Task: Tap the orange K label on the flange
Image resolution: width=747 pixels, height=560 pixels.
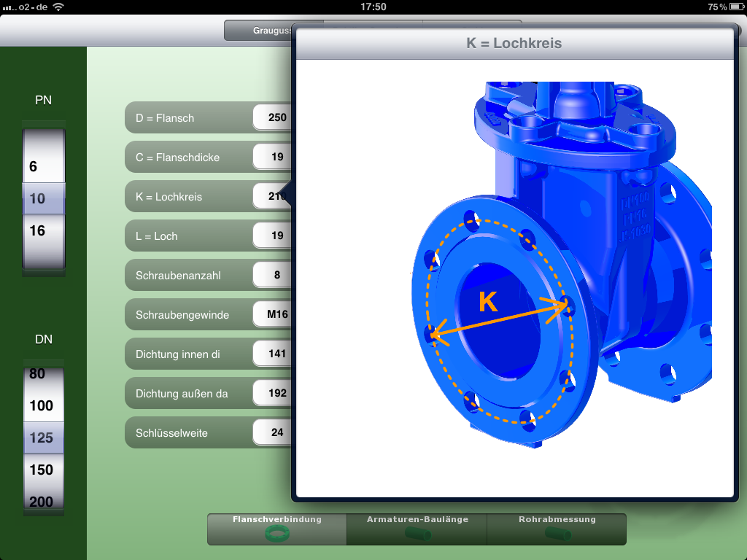Action: coord(488,303)
